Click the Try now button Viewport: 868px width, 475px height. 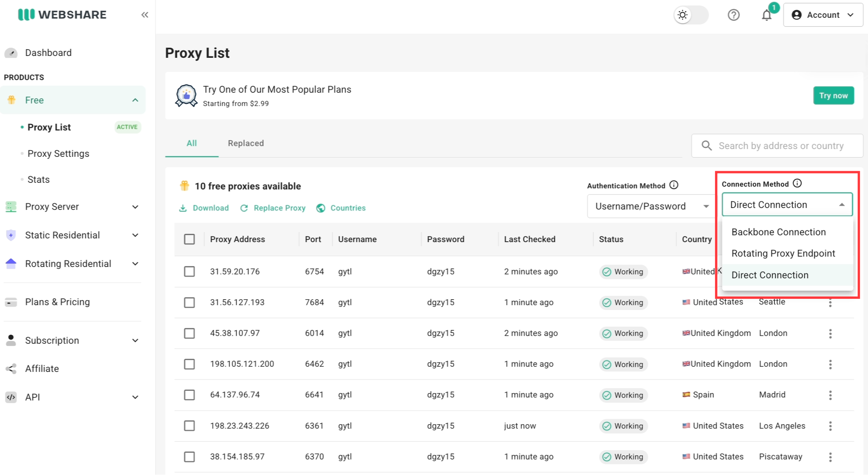click(x=833, y=95)
